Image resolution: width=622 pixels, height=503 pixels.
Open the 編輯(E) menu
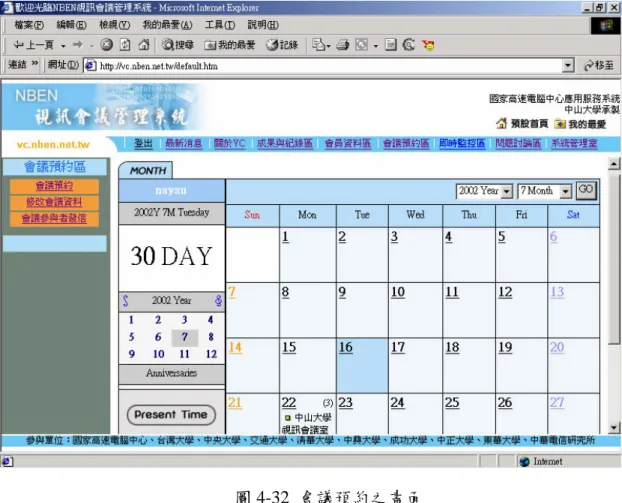[x=71, y=25]
